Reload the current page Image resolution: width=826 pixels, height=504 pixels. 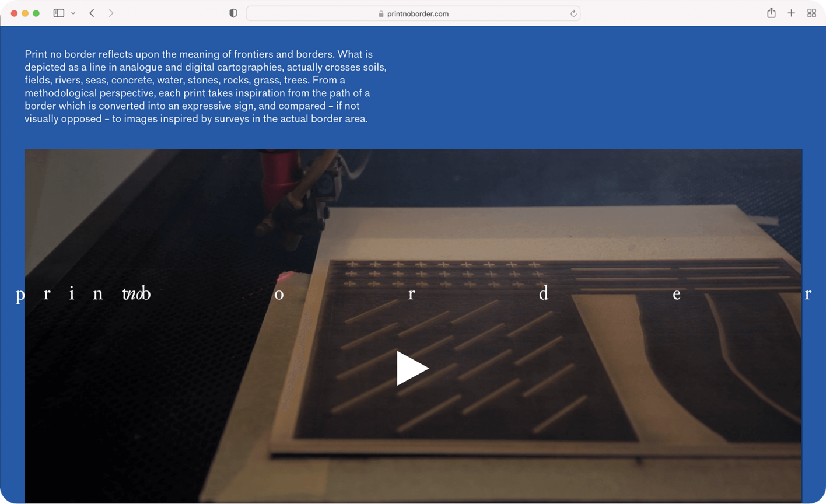573,13
